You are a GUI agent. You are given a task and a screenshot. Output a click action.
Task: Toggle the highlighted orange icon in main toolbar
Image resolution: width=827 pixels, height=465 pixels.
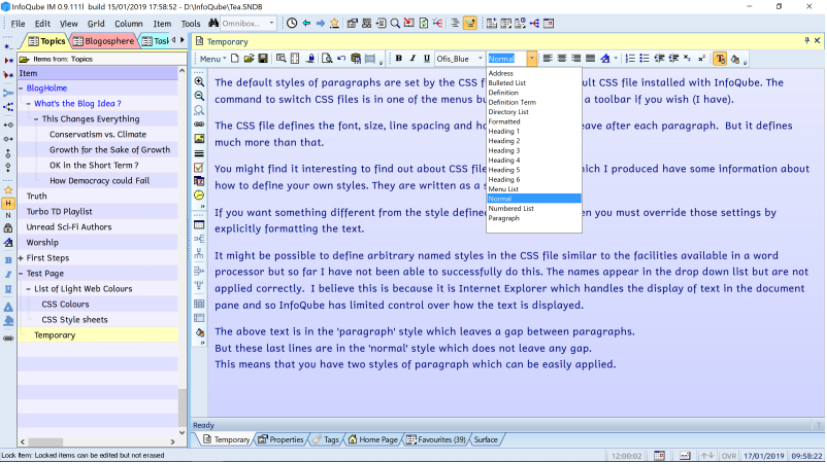[470, 23]
